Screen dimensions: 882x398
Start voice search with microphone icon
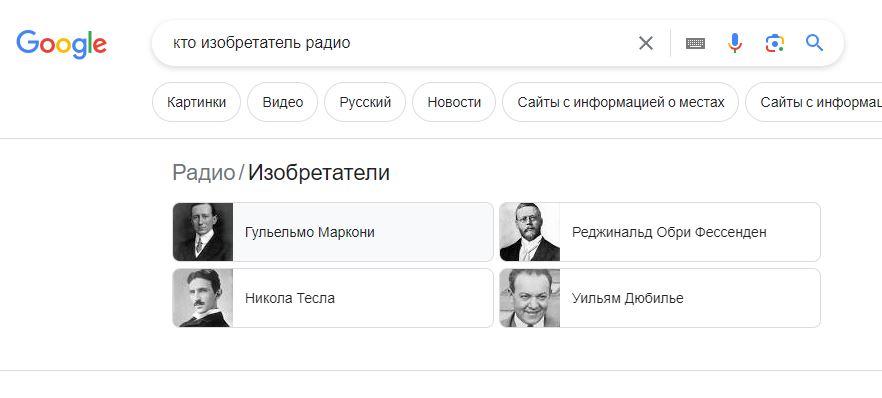(x=735, y=43)
